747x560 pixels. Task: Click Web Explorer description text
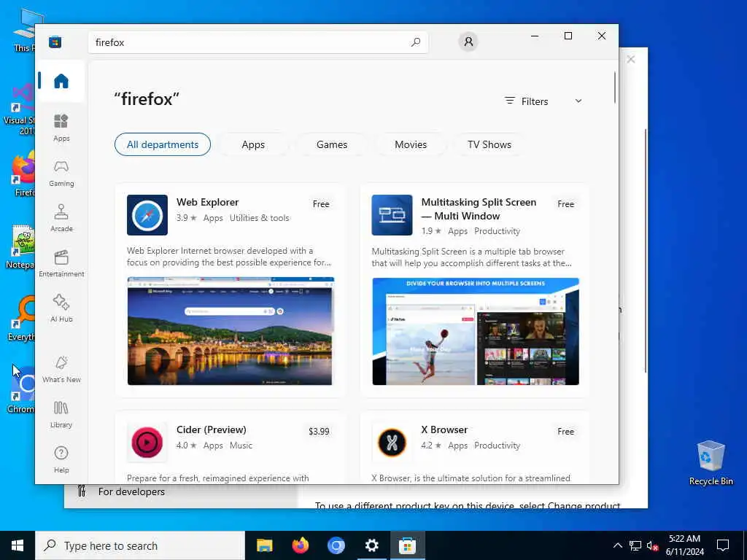[228, 256]
